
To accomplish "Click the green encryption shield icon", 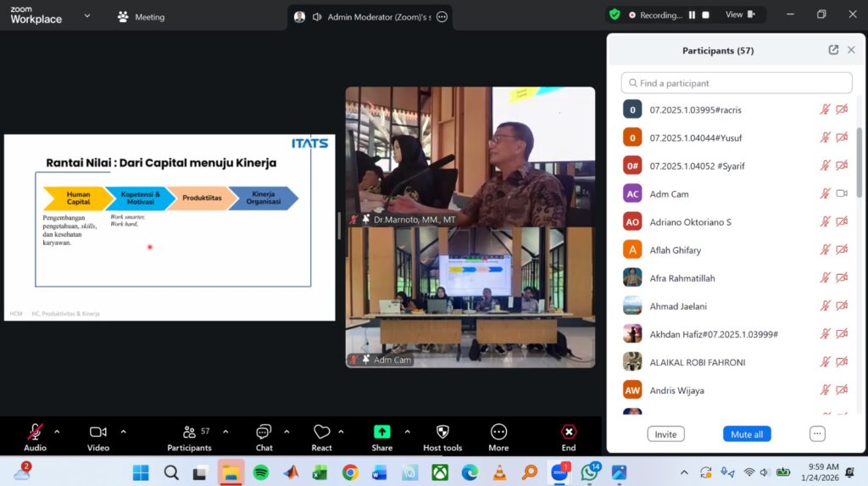I will coord(615,14).
